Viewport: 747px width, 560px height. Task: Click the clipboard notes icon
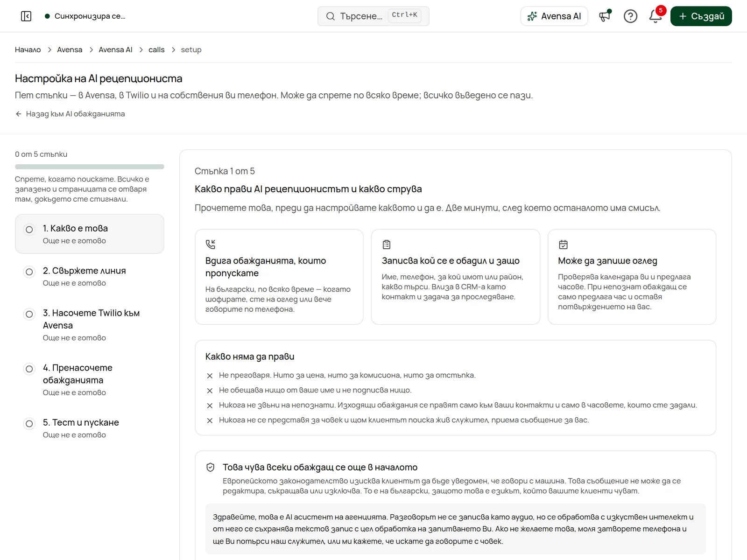click(x=387, y=244)
